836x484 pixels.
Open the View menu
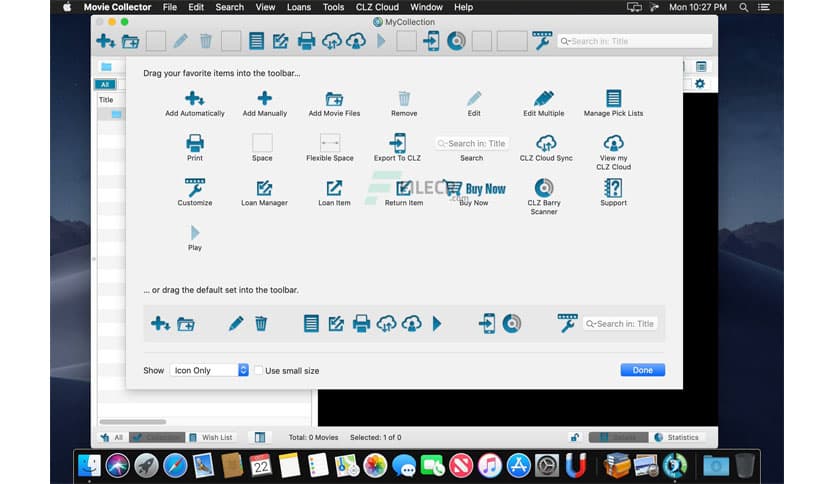coord(265,7)
